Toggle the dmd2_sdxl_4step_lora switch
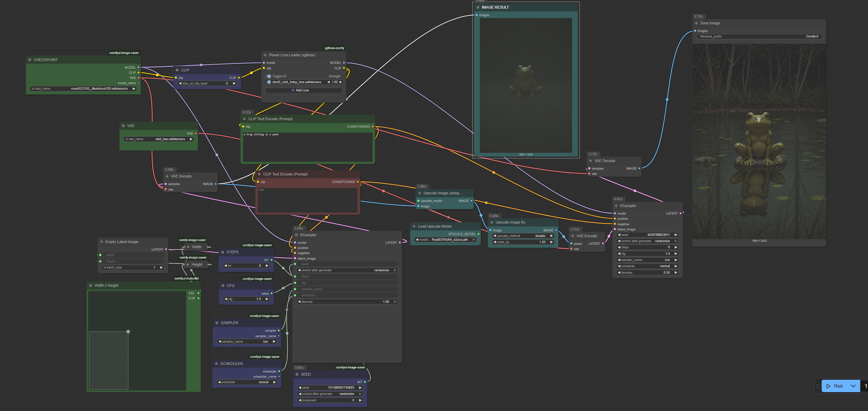This screenshot has height=411, width=868. pos(269,82)
